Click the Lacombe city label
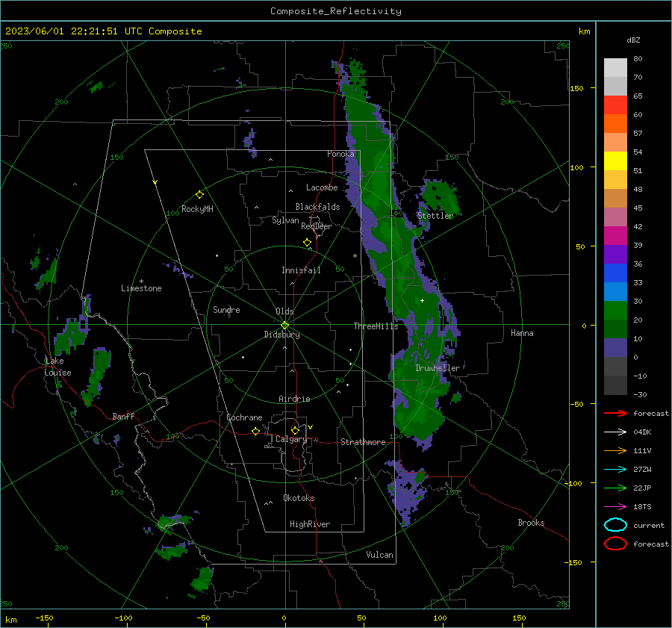Screen dimensions: 672x628 [322, 187]
